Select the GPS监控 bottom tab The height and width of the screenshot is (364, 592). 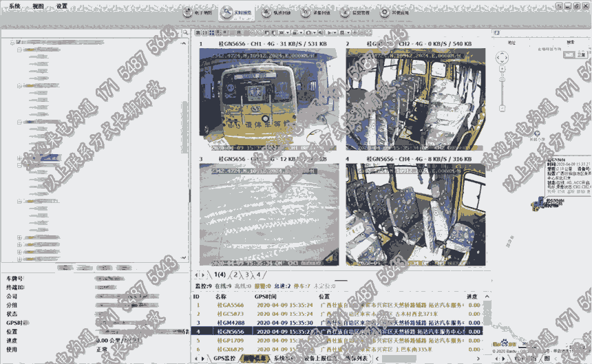224,358
